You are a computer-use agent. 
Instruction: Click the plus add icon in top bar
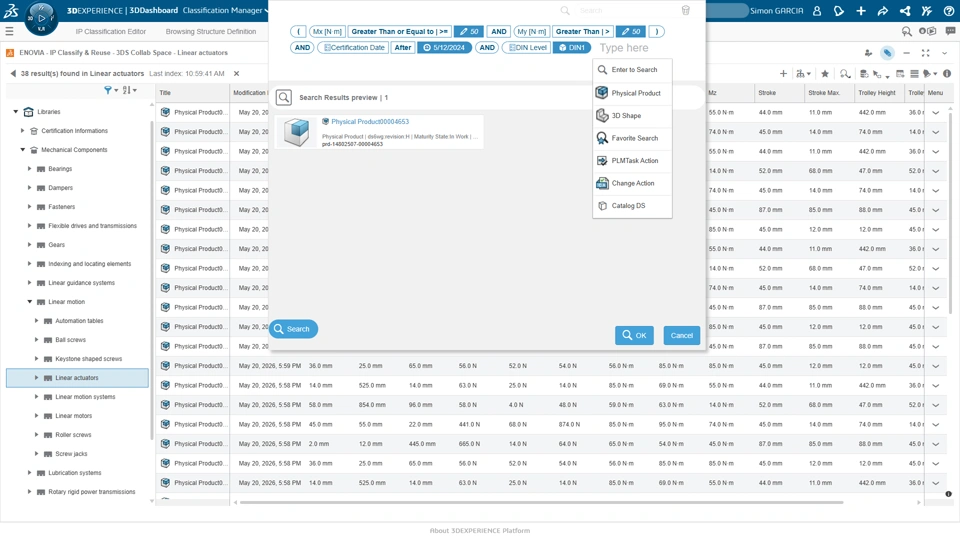861,10
